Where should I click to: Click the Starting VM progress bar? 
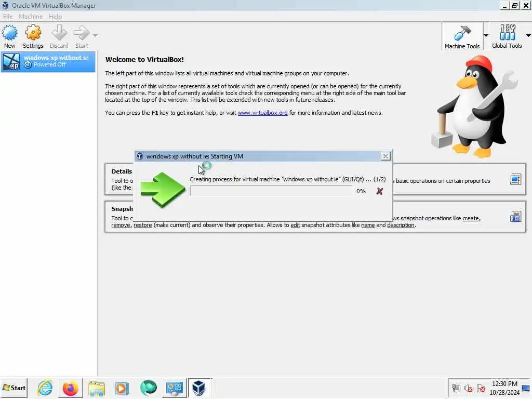[x=271, y=191]
